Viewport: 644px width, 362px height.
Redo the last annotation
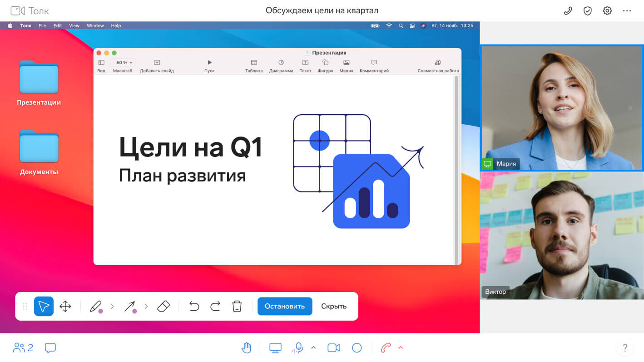point(215,307)
